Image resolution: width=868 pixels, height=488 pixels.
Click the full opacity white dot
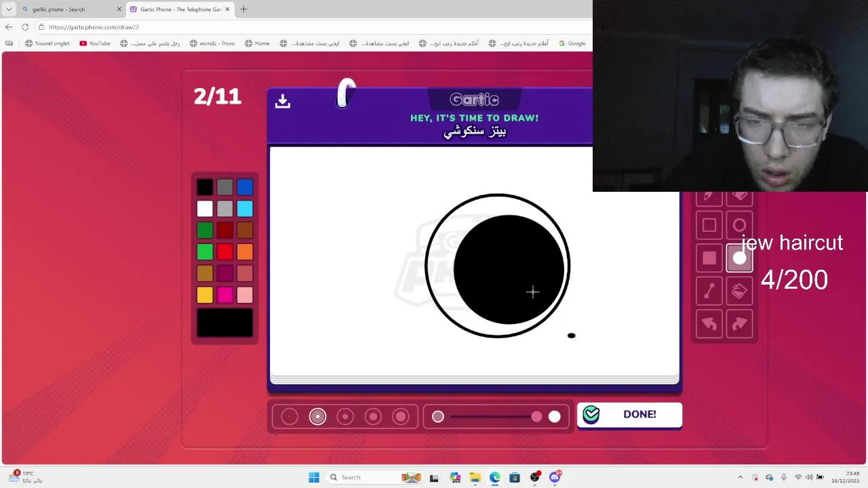click(x=555, y=417)
